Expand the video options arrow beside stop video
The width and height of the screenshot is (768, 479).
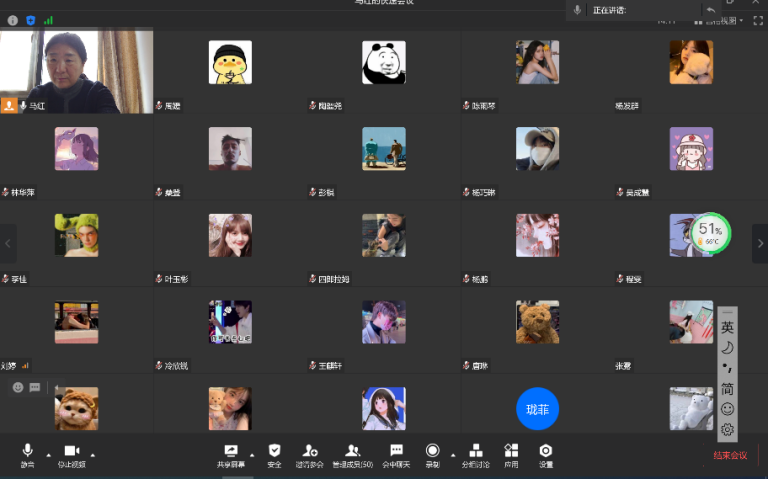(93, 454)
